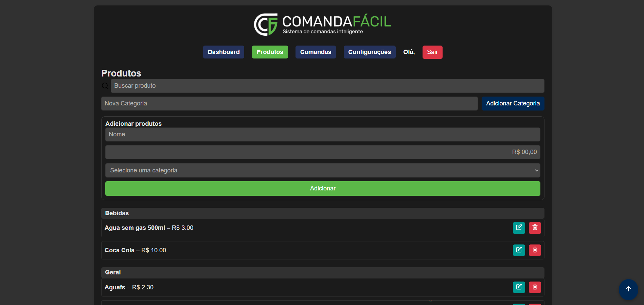Click the ComandaFácil logo

coord(322,24)
